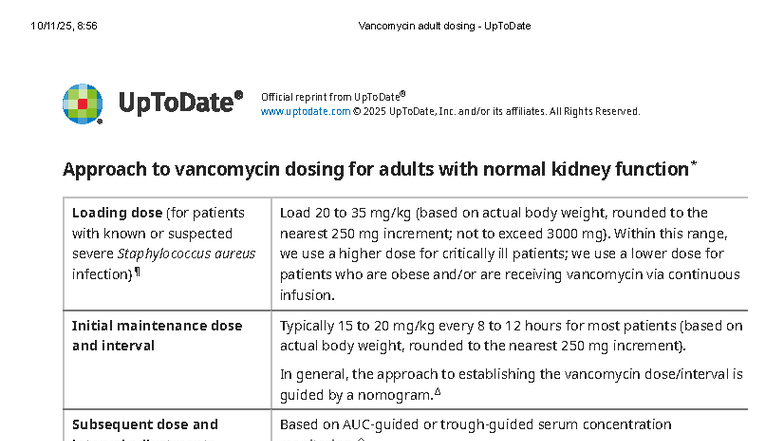Click the "Approach to vancomycin dosing" heading

(x=375, y=169)
